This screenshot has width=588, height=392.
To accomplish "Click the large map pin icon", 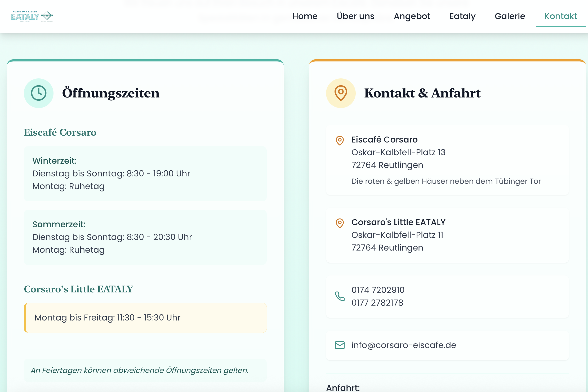I will [341, 93].
